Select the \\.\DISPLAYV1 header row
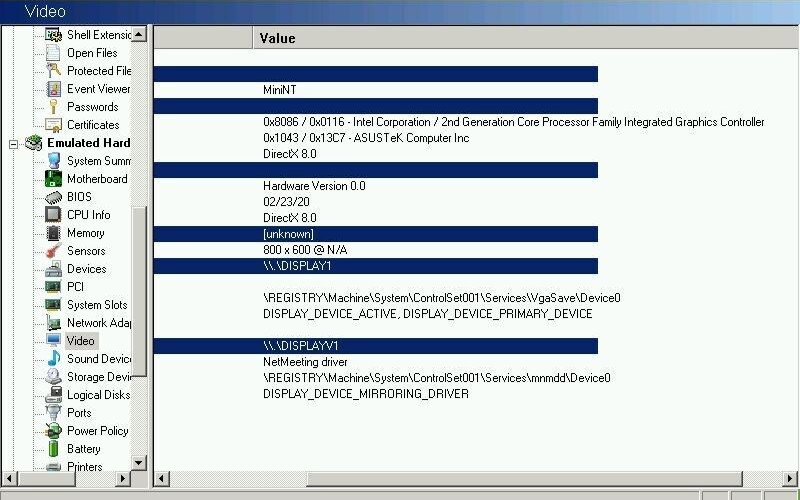Screen dimensions: 800x500 coord(376,346)
